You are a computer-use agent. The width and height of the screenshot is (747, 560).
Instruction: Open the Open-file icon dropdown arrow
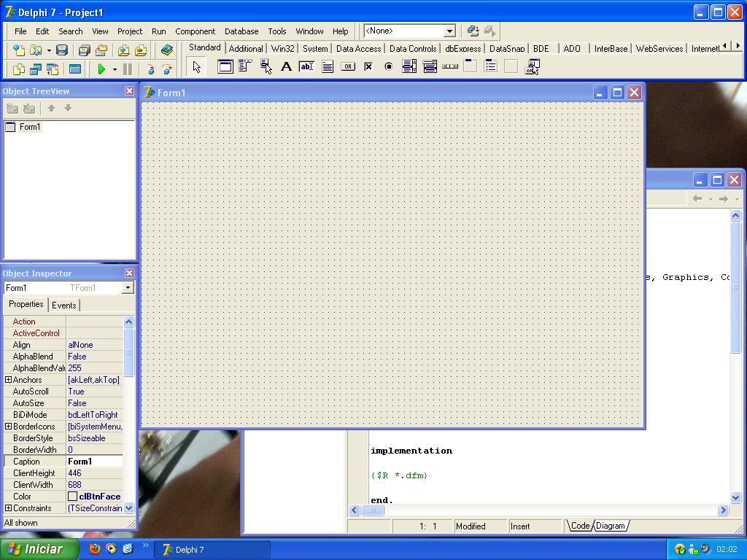point(49,50)
